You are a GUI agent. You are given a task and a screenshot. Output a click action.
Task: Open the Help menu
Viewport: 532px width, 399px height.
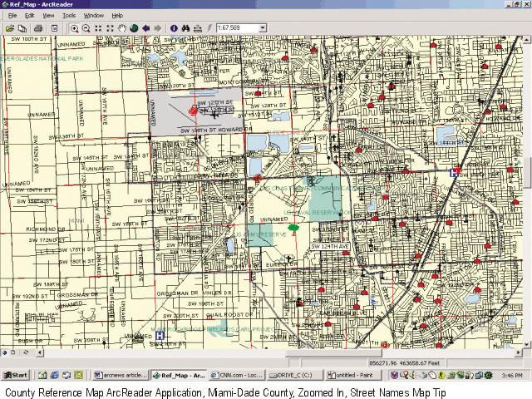click(x=117, y=15)
